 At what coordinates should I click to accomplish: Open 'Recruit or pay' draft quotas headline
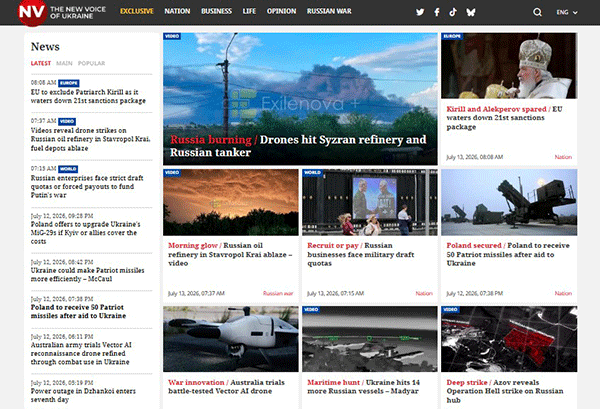[360, 254]
